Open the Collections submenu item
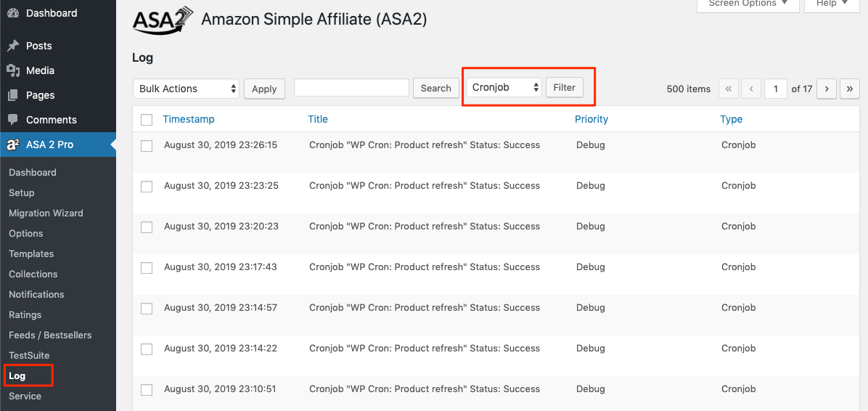This screenshot has height=411, width=868. tap(33, 274)
